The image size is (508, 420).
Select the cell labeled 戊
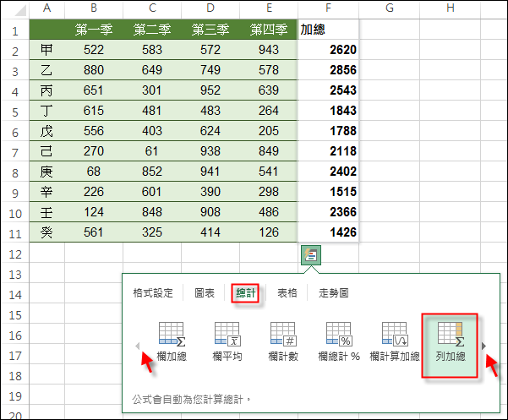tap(47, 131)
